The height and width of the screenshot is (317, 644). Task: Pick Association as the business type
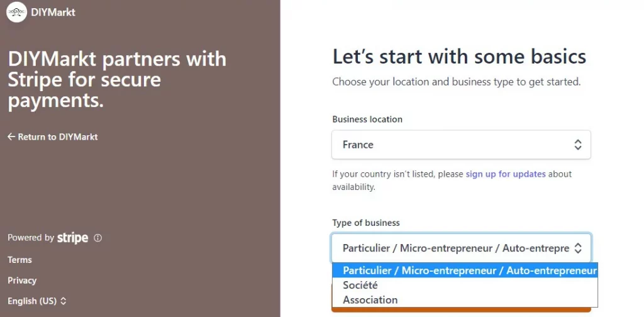[370, 300]
